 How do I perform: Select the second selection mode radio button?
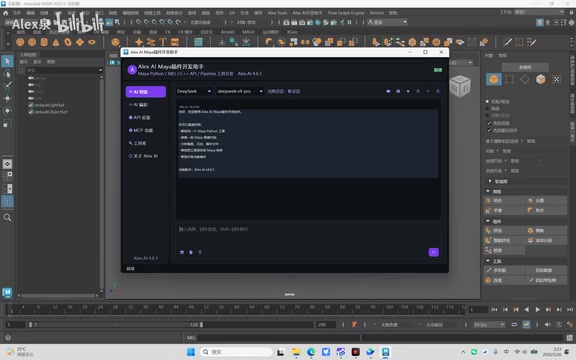(487, 108)
